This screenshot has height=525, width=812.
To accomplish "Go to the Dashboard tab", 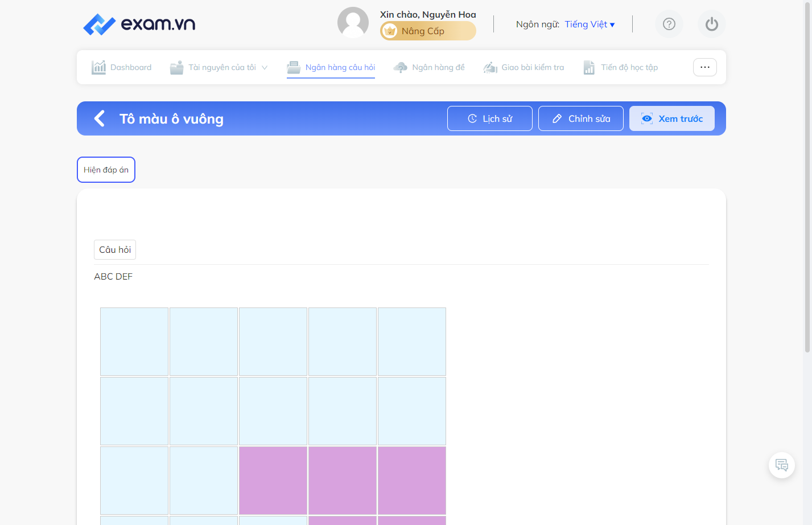I will tap(122, 67).
